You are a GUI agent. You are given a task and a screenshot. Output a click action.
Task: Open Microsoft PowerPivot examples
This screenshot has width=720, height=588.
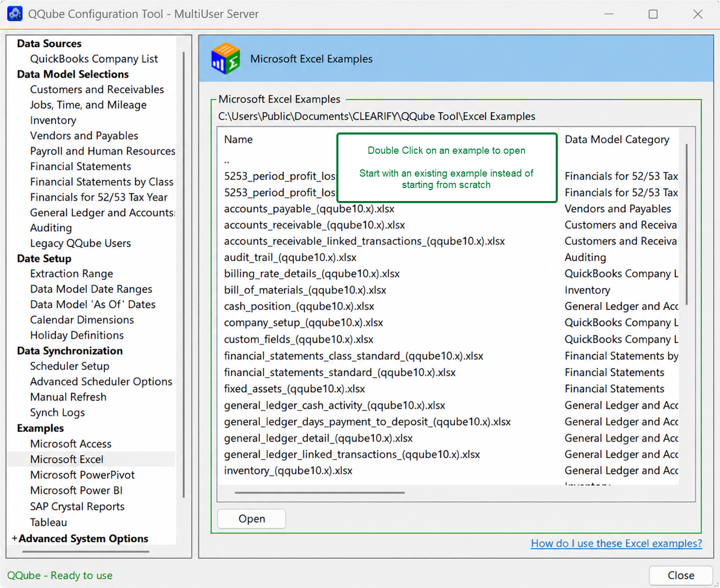coord(83,475)
